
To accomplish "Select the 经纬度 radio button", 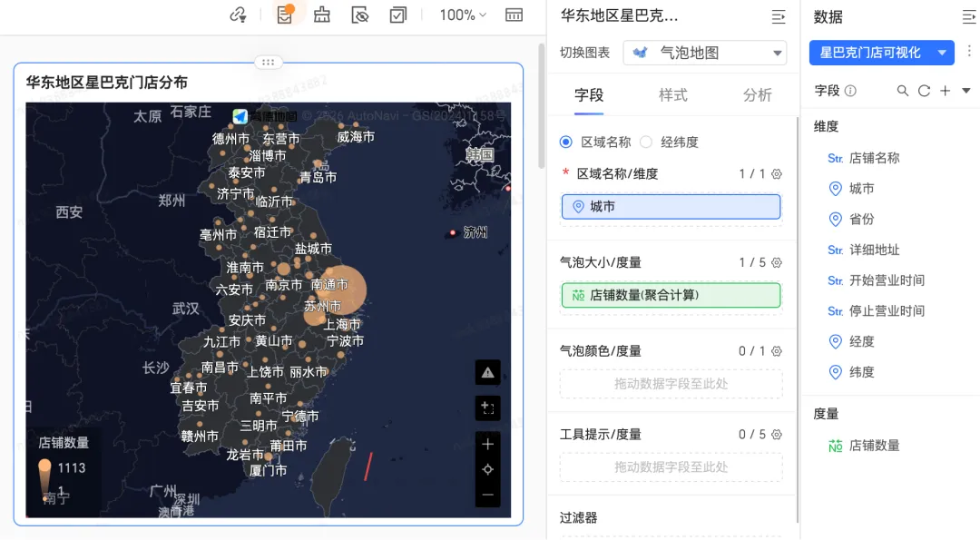I will pos(646,142).
